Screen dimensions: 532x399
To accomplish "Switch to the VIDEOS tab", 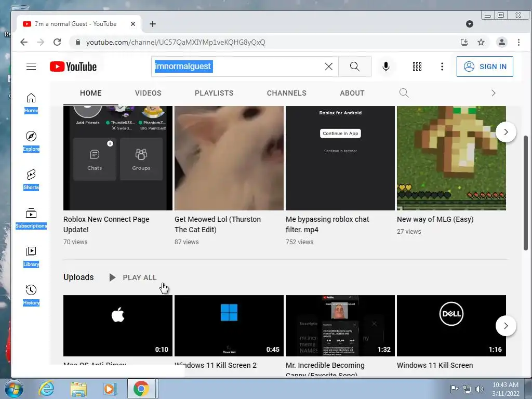I will click(x=148, y=93).
